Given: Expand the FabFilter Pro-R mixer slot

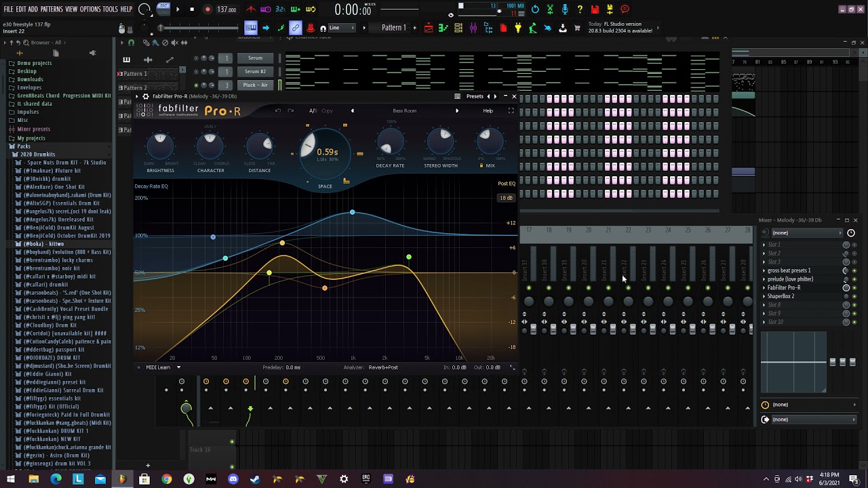Looking at the screenshot, I should click(x=764, y=287).
